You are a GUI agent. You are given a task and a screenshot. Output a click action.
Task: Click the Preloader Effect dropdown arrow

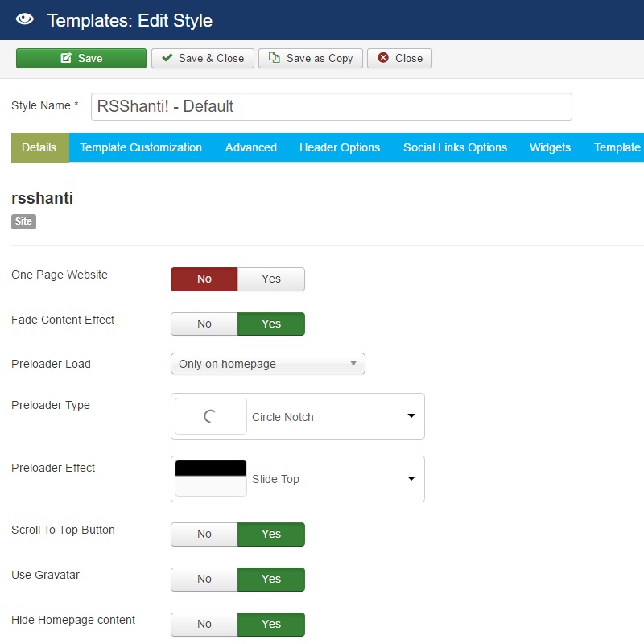411,478
